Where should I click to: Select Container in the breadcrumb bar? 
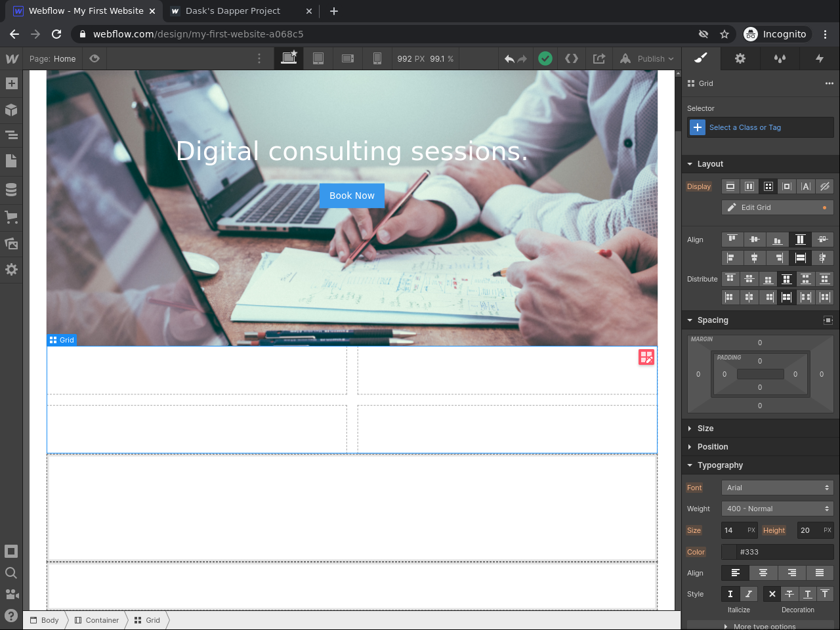coord(96,620)
